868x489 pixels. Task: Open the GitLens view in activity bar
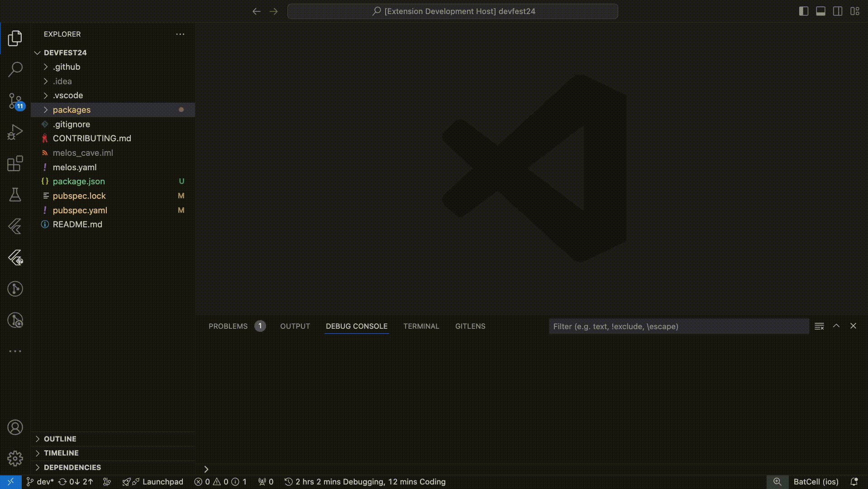(15, 289)
